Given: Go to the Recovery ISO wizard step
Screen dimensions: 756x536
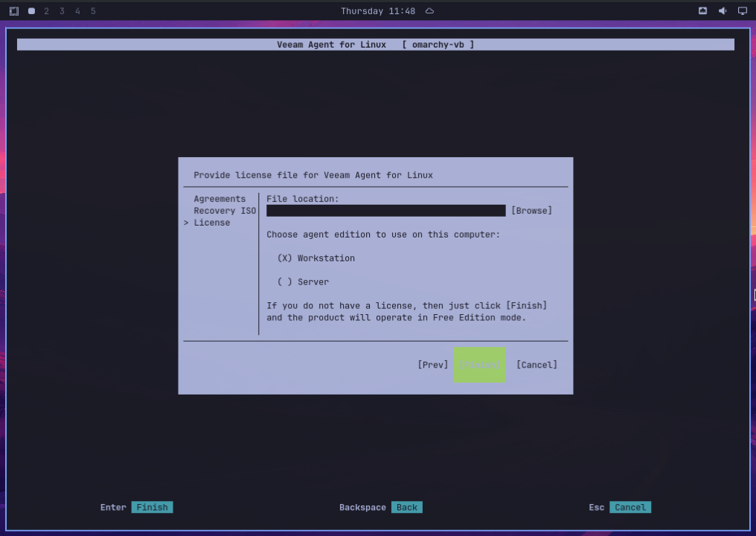Looking at the screenshot, I should point(225,211).
